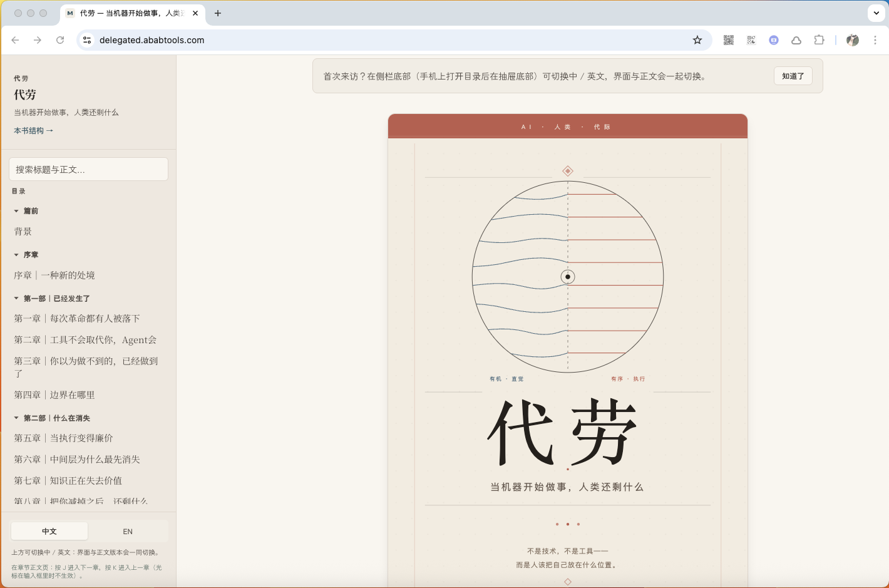Click the address bar URL
This screenshot has width=889, height=588.
[x=152, y=40]
